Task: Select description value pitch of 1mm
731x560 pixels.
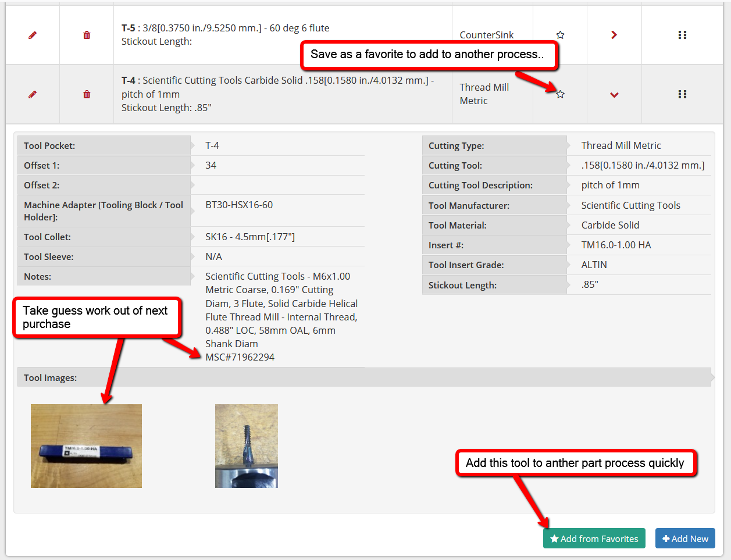Action: (x=611, y=185)
